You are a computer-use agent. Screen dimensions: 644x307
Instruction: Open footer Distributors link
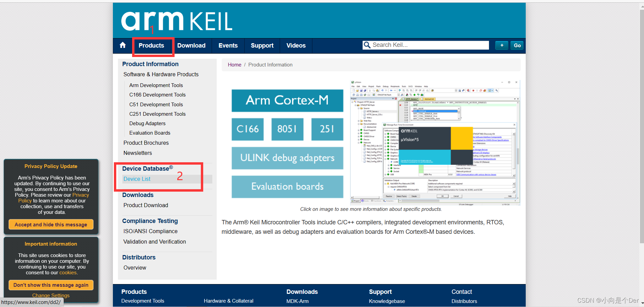point(464,301)
